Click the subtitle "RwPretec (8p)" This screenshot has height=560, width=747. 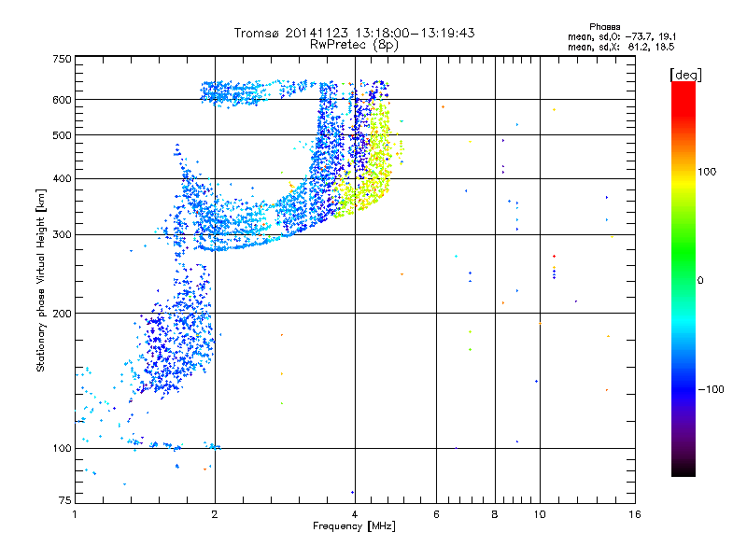click(x=354, y=45)
